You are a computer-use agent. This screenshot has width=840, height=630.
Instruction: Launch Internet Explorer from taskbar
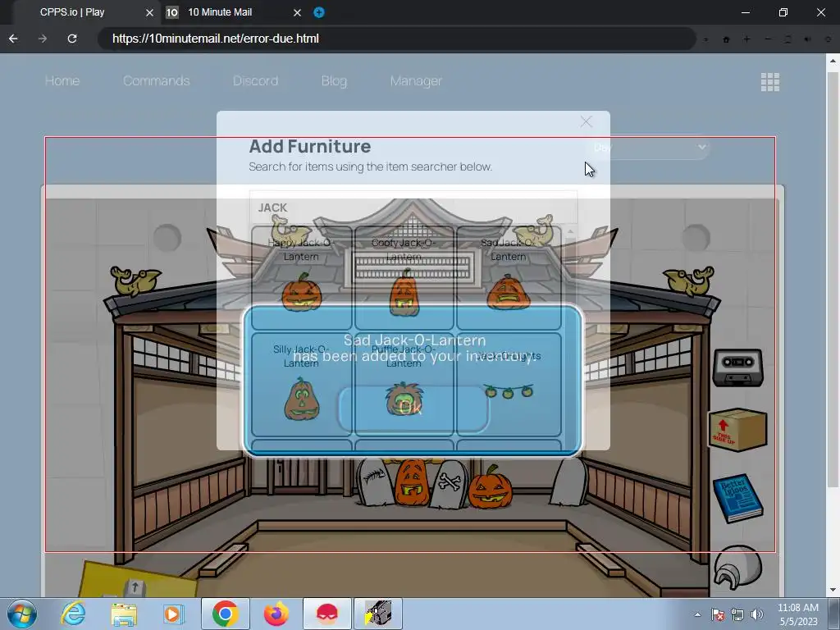73,614
